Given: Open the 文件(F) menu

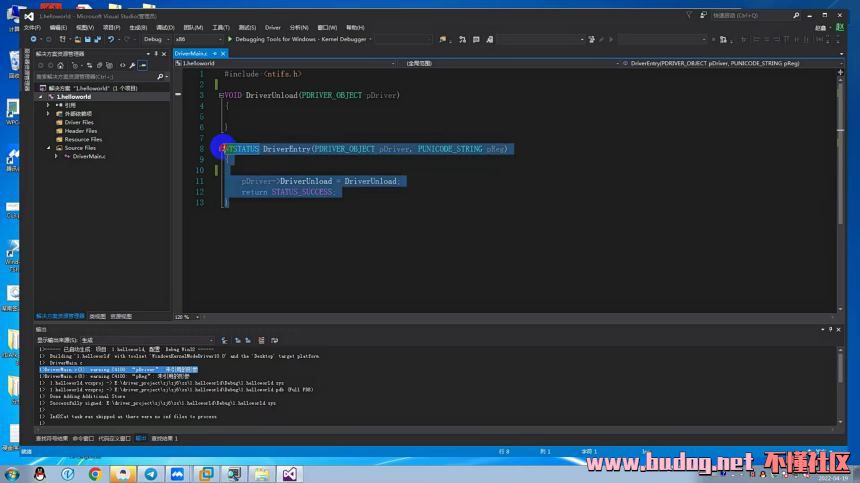Looking at the screenshot, I should [x=32, y=27].
